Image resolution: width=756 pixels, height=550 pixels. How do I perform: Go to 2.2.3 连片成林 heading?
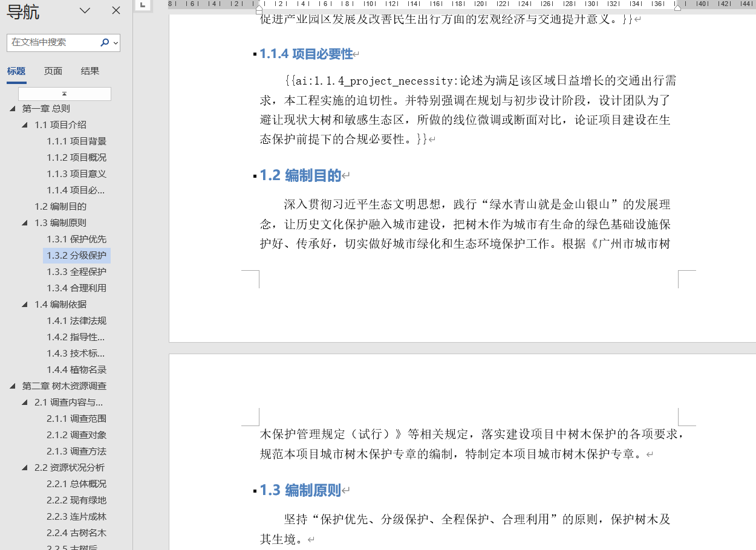77,516
